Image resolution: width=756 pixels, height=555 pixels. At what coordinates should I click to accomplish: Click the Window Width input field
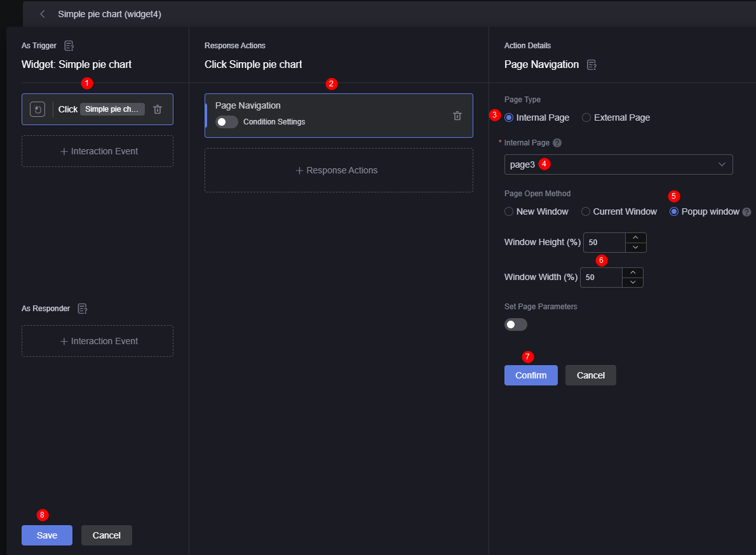tap(601, 277)
